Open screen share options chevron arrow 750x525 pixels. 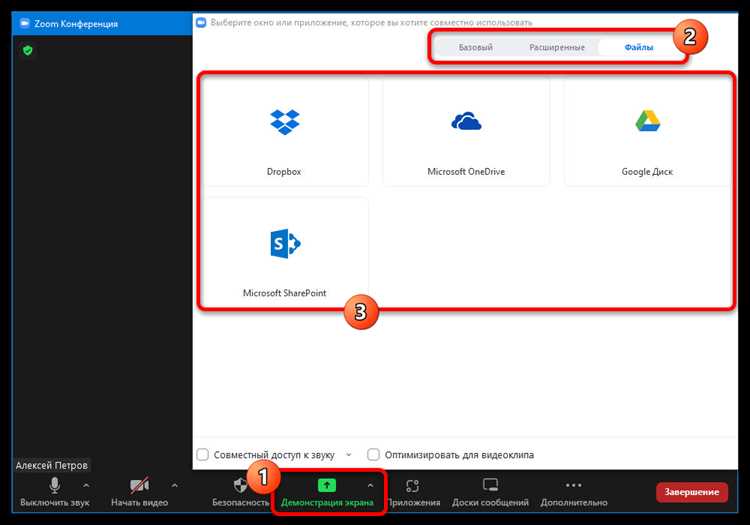tap(370, 485)
